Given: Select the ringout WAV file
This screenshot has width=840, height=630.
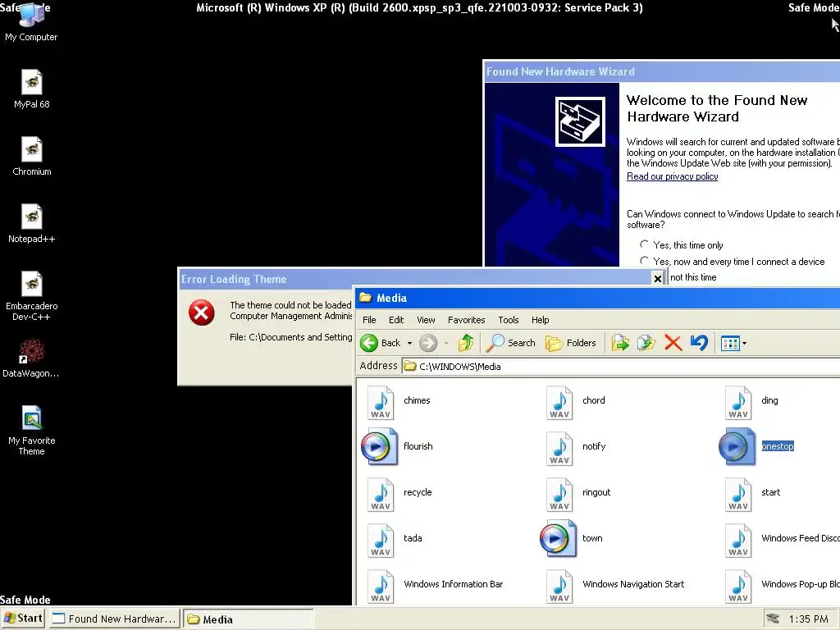Looking at the screenshot, I should point(578,495).
